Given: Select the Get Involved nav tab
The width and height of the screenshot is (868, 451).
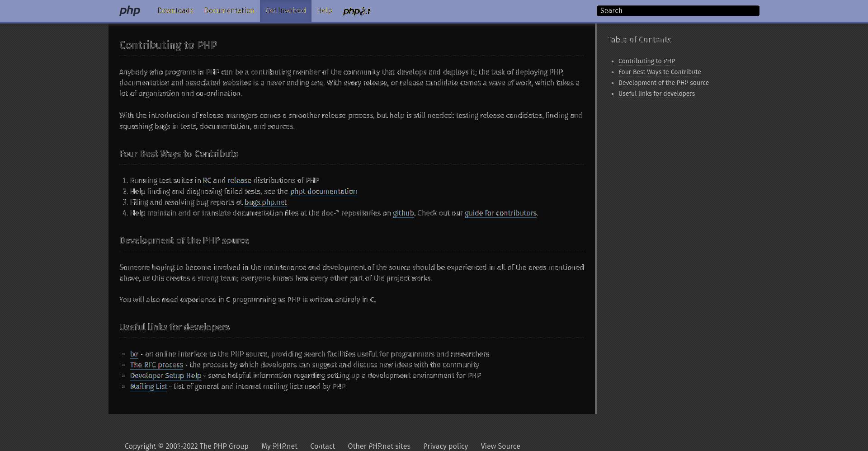Looking at the screenshot, I should [x=286, y=10].
